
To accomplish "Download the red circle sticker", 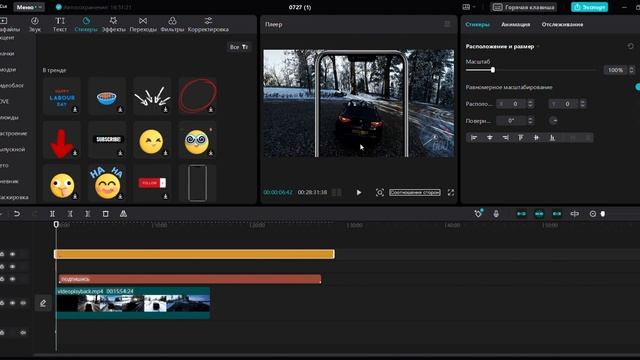I will [x=211, y=109].
